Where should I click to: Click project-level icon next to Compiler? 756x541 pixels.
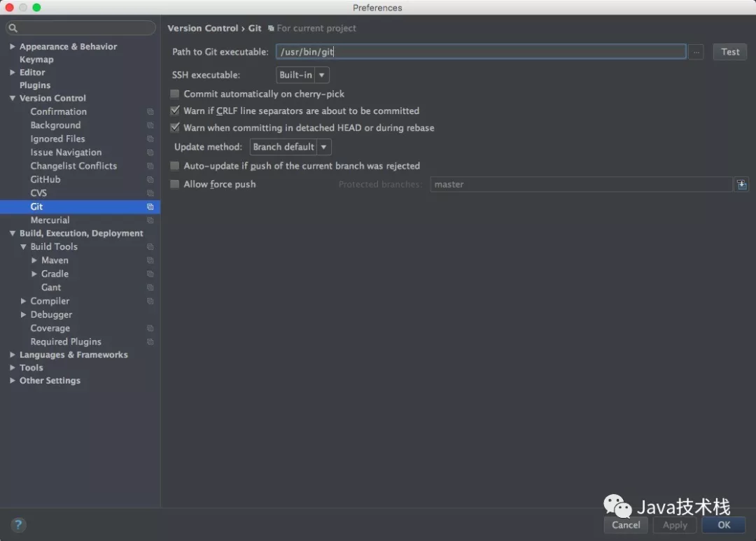[150, 301]
